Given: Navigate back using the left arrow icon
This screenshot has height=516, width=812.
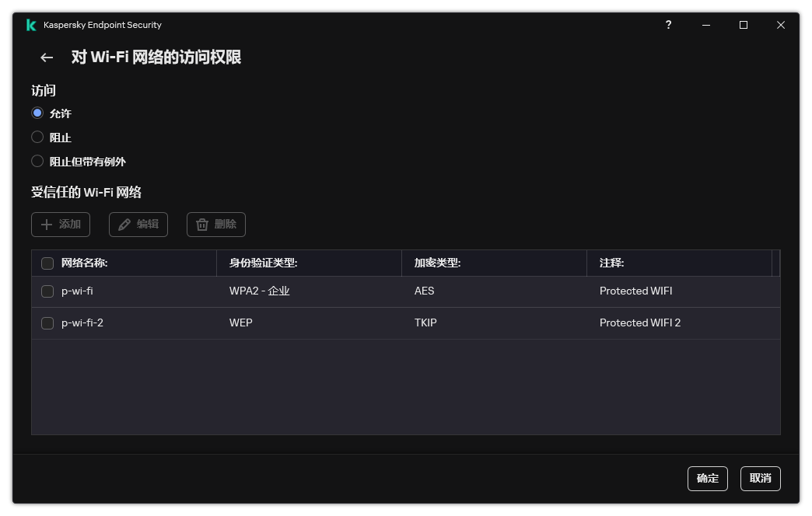Looking at the screenshot, I should [46, 58].
